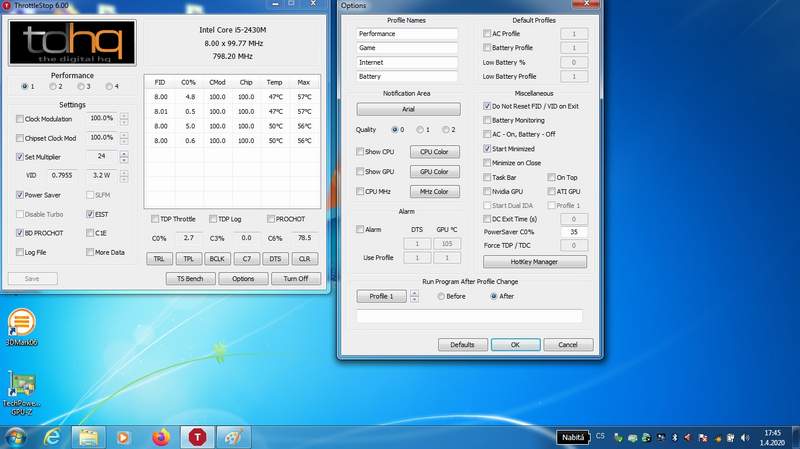Switch to ThrottleStop taskbar icon
Viewport: 800px width, 449px height.
[x=196, y=437]
